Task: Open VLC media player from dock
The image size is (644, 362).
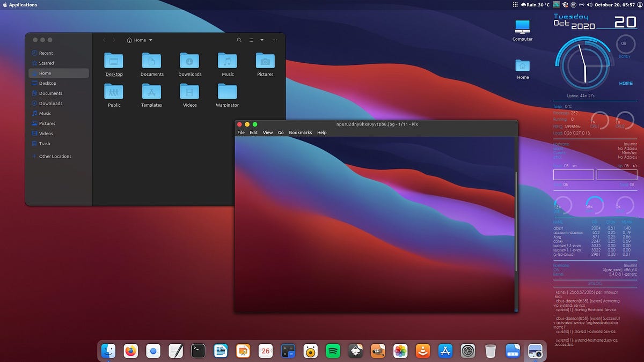Action: point(423,351)
